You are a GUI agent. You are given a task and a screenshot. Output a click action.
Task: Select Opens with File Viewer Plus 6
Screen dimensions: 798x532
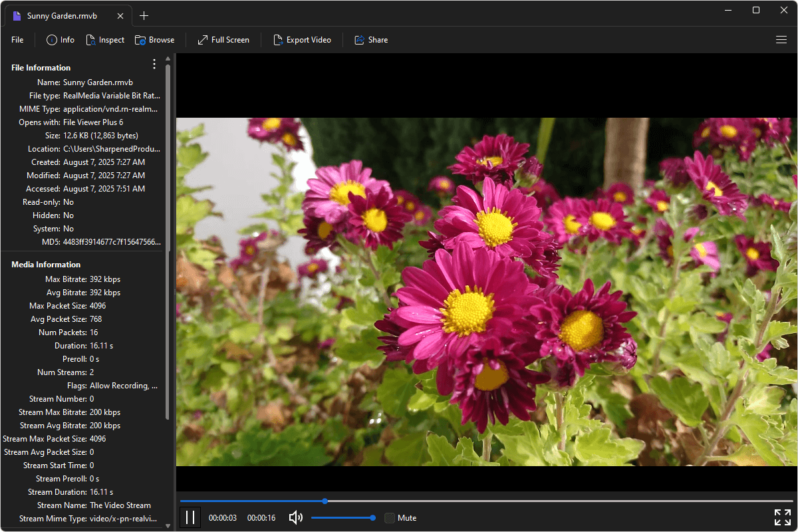(x=93, y=122)
